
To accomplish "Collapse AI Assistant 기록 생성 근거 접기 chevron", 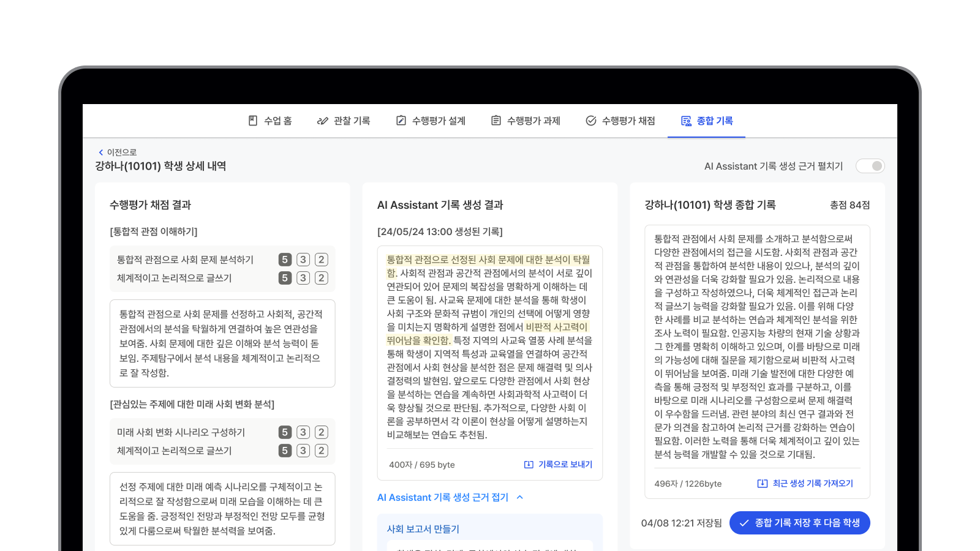I will (520, 497).
